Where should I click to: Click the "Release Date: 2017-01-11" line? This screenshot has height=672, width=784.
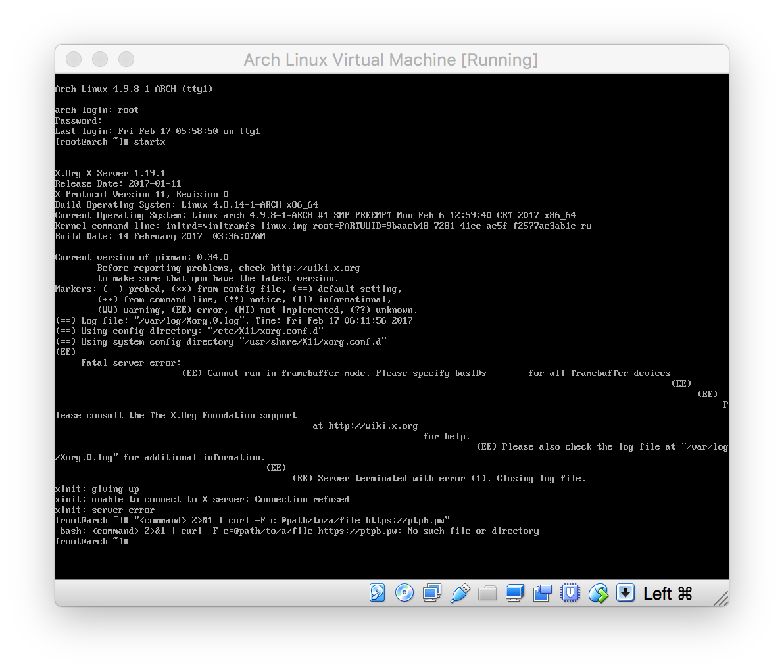click(118, 183)
